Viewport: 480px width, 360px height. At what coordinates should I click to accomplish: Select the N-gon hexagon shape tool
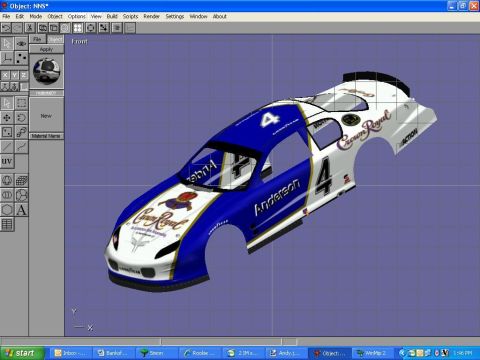7,210
